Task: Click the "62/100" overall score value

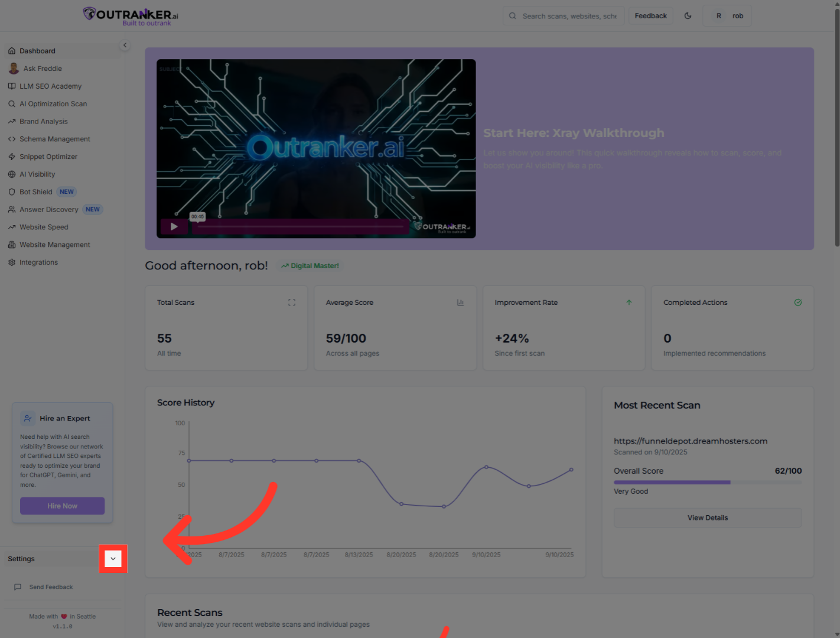Action: [x=788, y=471]
